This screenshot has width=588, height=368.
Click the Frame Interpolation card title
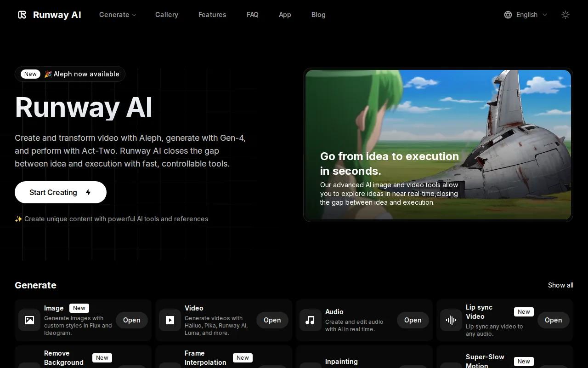pyautogui.click(x=205, y=358)
